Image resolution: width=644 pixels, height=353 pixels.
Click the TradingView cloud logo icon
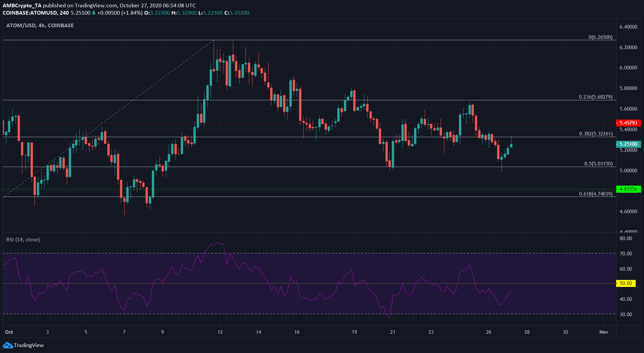(x=8, y=345)
